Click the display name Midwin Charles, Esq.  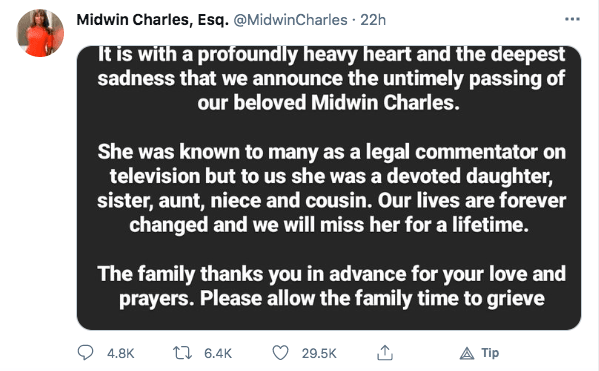[152, 19]
